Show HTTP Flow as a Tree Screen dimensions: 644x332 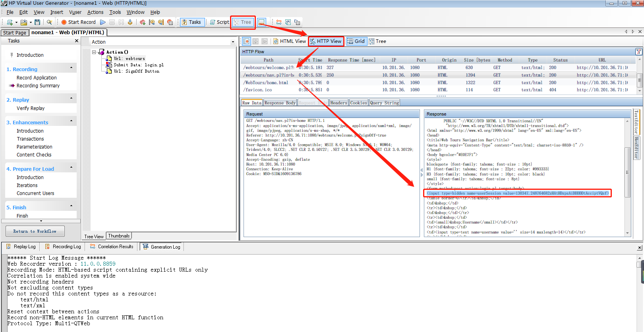(377, 41)
